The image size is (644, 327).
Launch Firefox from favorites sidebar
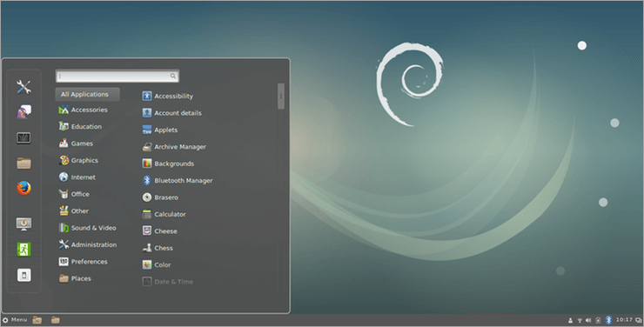pos(23,189)
